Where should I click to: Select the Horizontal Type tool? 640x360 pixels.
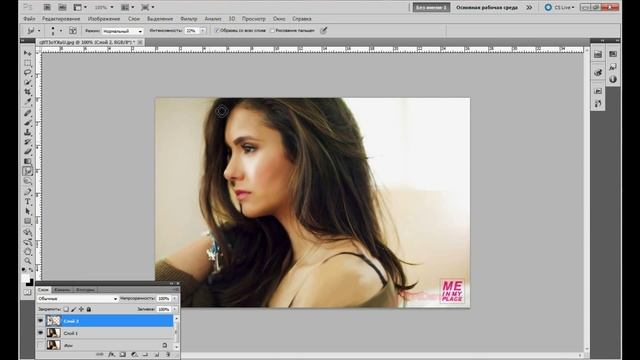27,202
